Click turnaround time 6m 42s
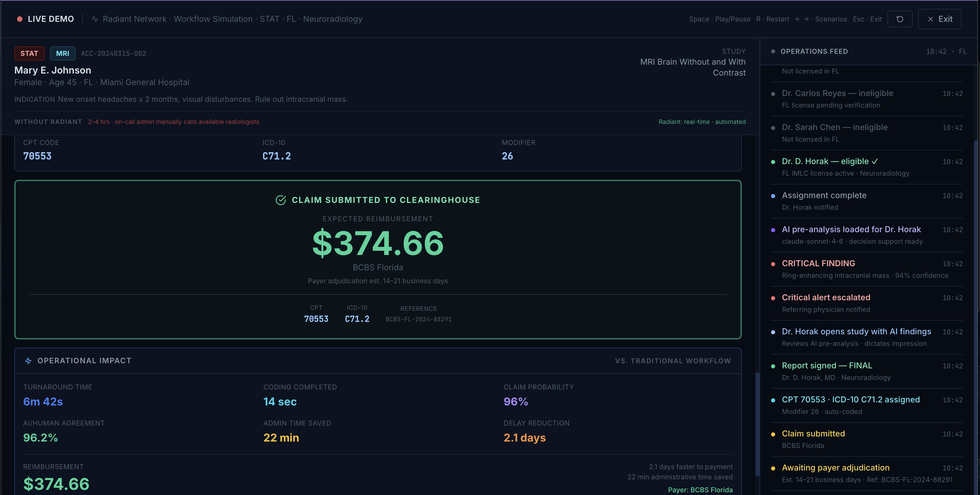Image resolution: width=980 pixels, height=495 pixels. click(43, 401)
